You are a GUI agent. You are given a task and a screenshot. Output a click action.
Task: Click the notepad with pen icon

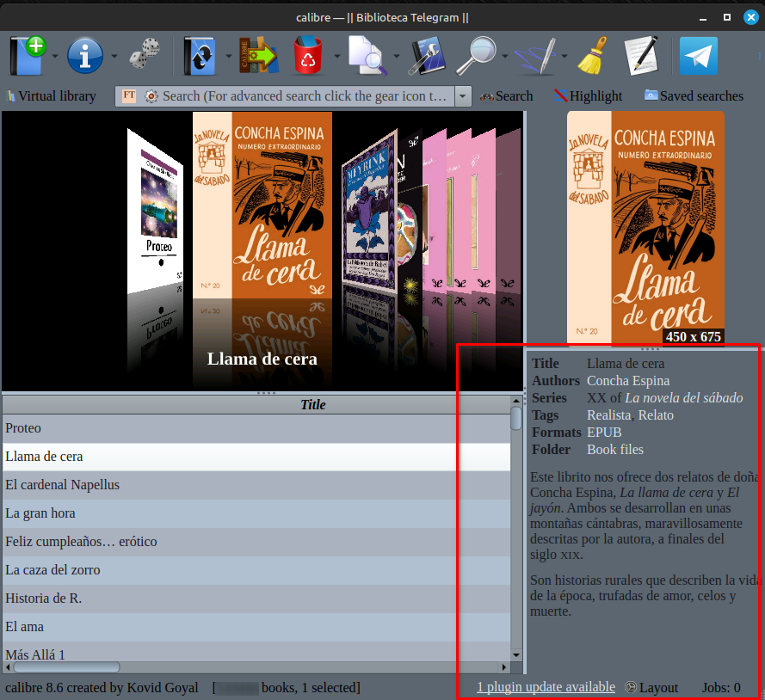point(640,56)
